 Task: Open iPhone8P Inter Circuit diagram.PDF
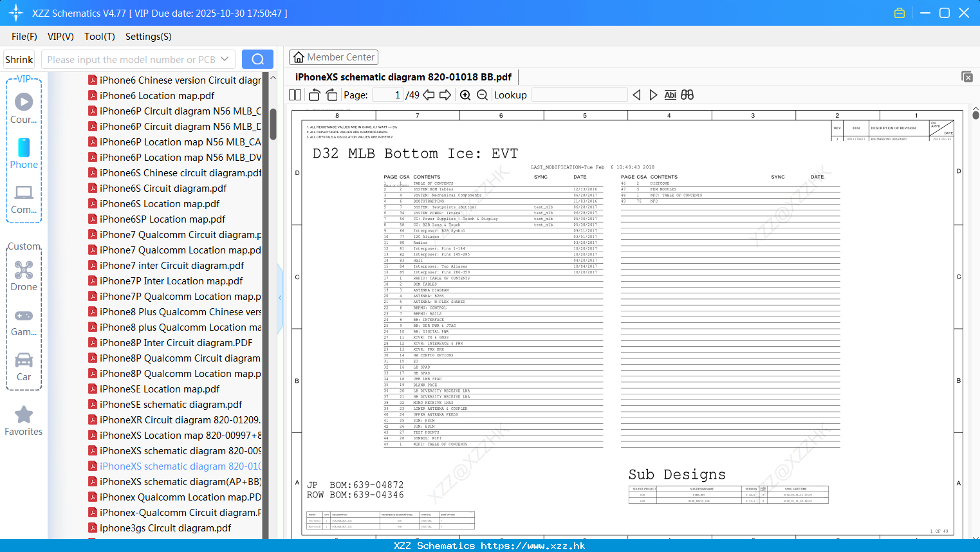pyautogui.click(x=176, y=343)
